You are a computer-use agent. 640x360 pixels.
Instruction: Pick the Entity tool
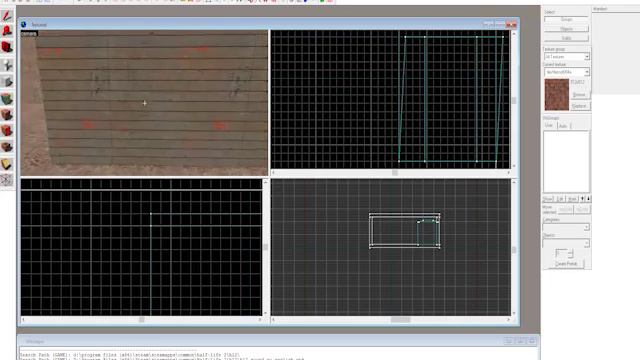pyautogui.click(x=7, y=65)
